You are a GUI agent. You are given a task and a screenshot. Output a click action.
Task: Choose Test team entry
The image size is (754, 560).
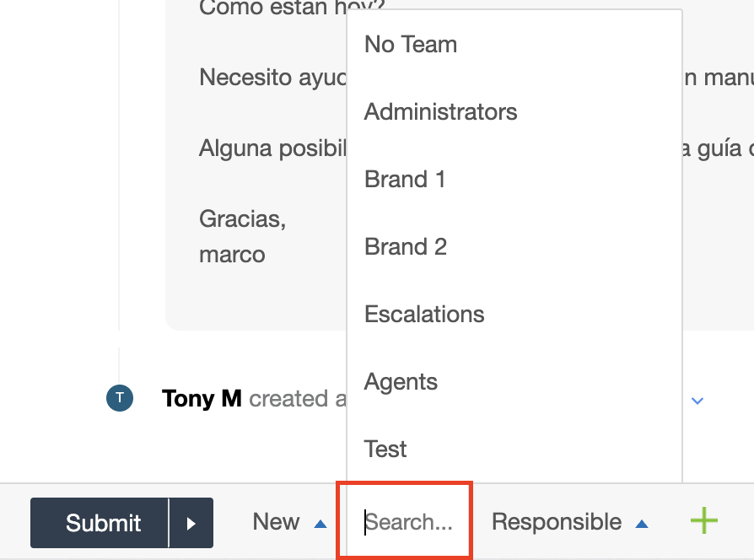pyautogui.click(x=385, y=450)
